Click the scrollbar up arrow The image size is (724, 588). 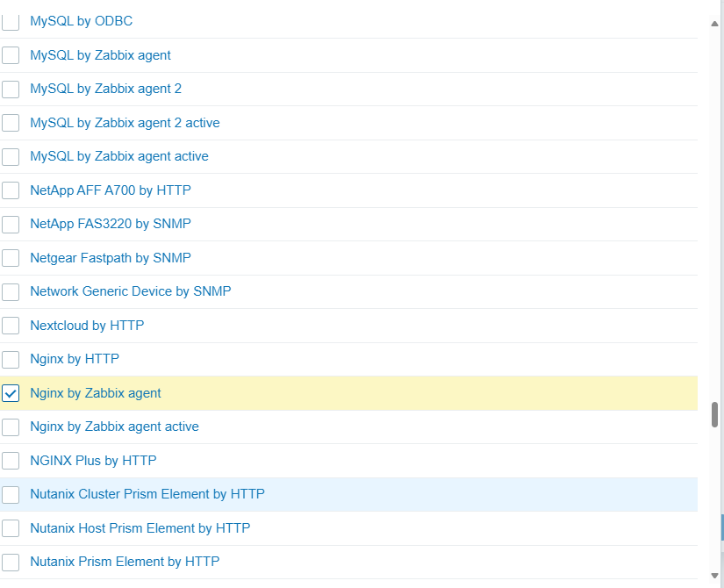click(x=714, y=24)
